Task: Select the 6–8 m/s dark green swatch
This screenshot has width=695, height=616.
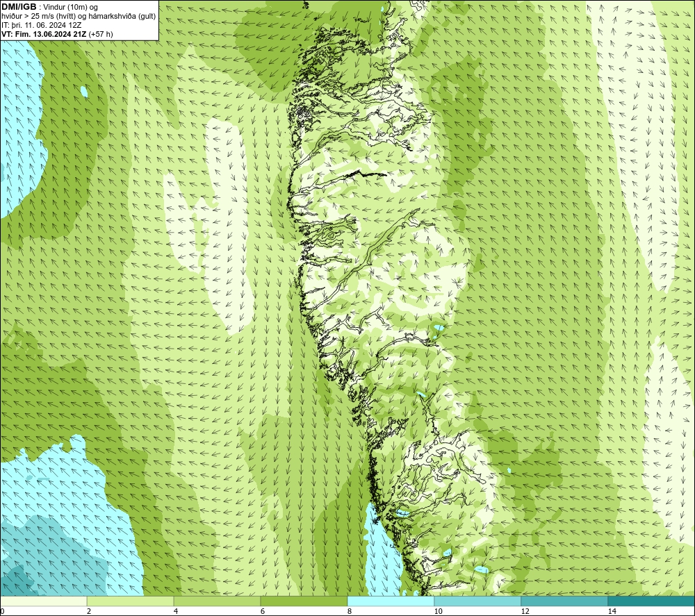Action: [304, 601]
